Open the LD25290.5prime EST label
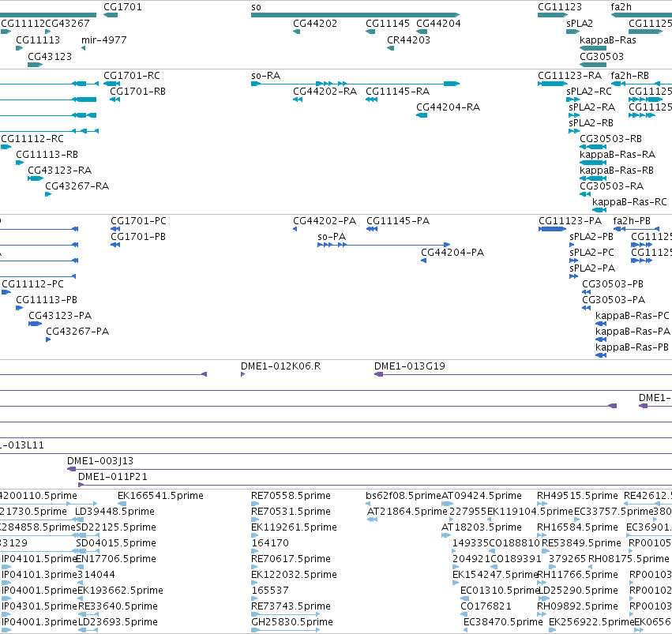672x634 pixels. pyautogui.click(x=578, y=591)
